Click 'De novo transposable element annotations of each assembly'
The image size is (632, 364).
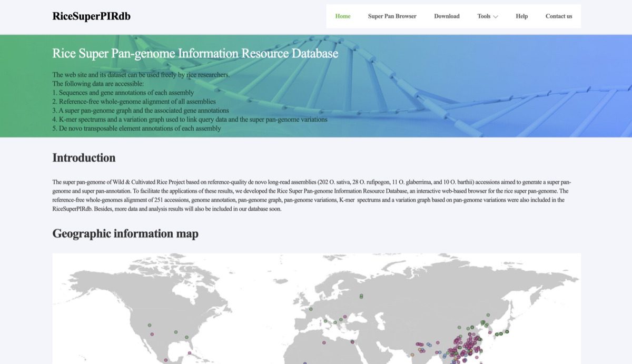[x=137, y=129]
